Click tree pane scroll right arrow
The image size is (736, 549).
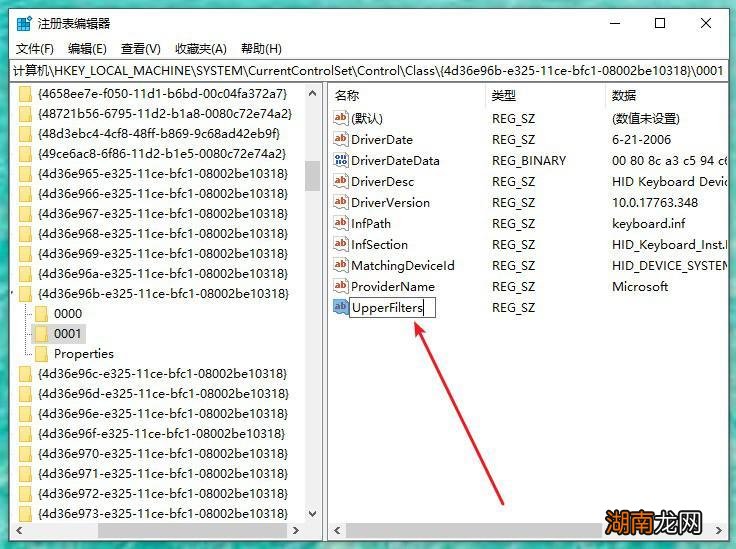click(x=296, y=531)
